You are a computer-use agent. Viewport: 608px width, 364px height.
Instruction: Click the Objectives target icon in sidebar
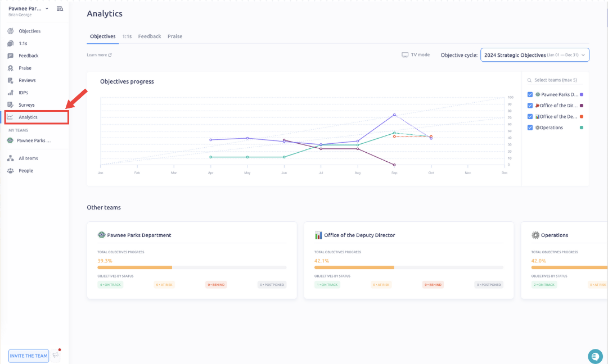(x=10, y=31)
